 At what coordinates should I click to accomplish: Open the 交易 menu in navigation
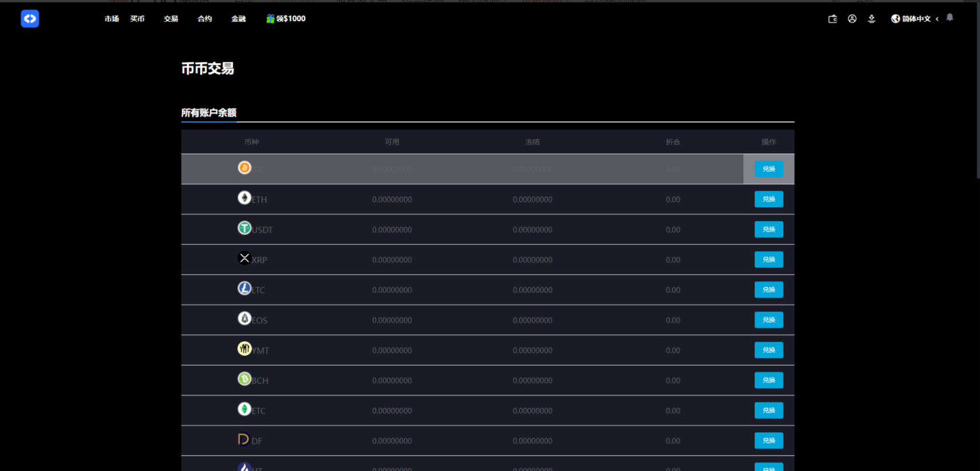point(170,19)
